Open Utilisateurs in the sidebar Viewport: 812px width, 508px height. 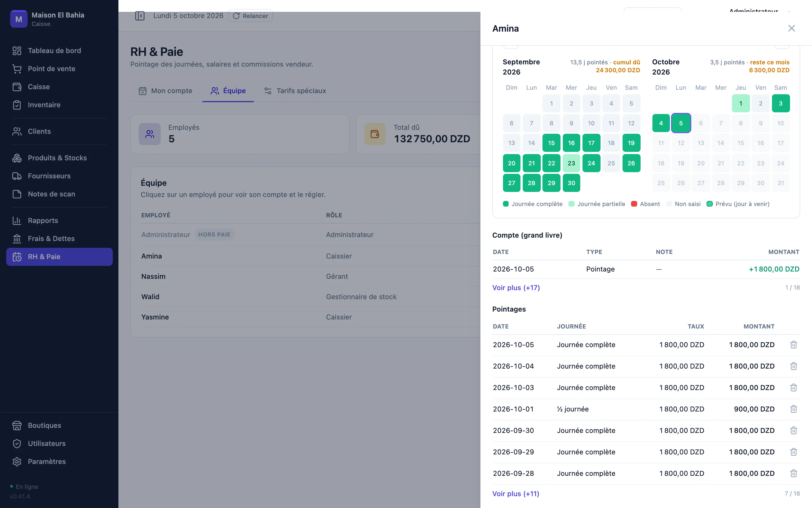click(x=59, y=444)
